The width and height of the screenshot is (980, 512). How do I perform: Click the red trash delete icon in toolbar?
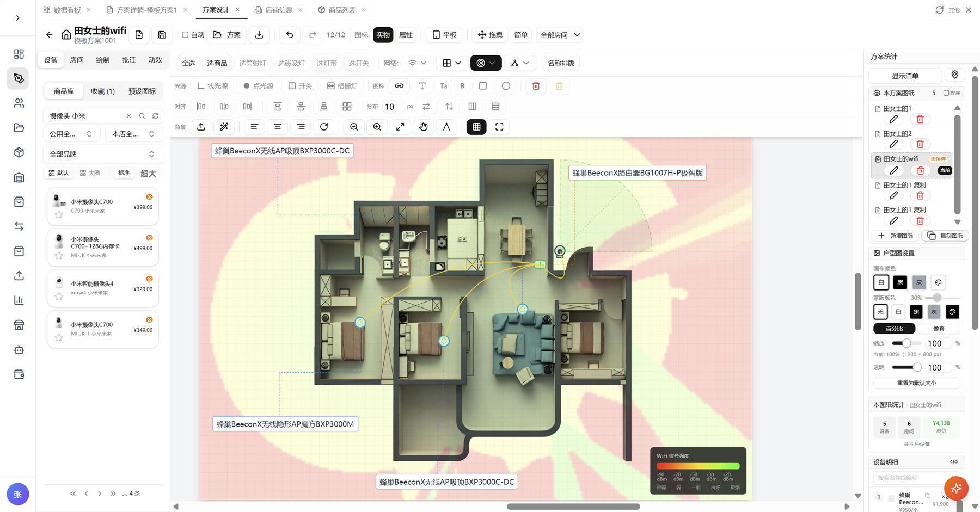(x=536, y=86)
